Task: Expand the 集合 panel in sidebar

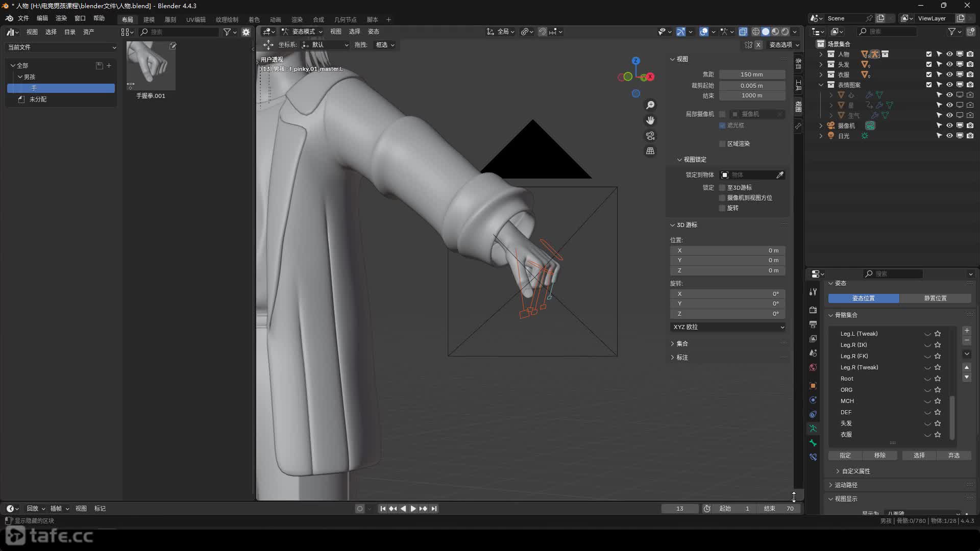Action: tap(682, 344)
